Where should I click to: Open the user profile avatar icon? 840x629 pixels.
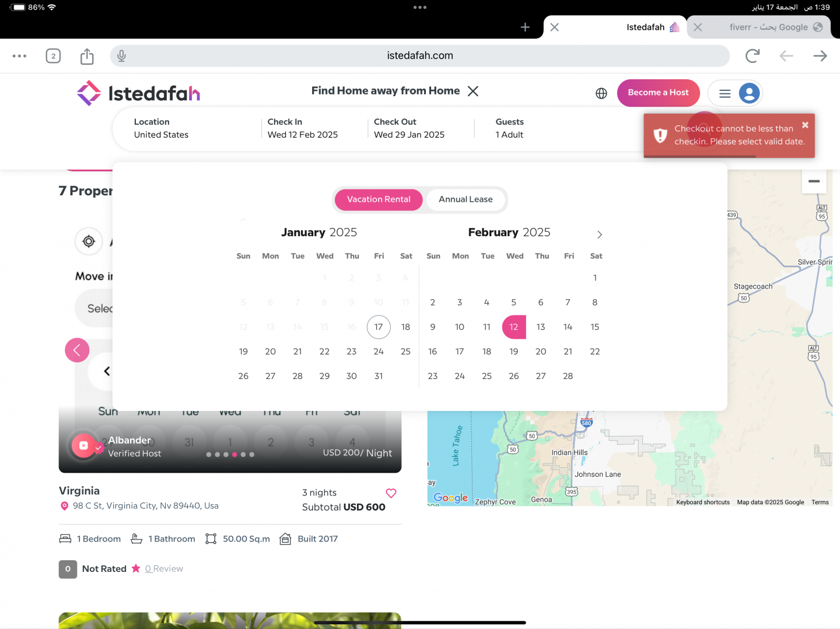click(x=749, y=93)
